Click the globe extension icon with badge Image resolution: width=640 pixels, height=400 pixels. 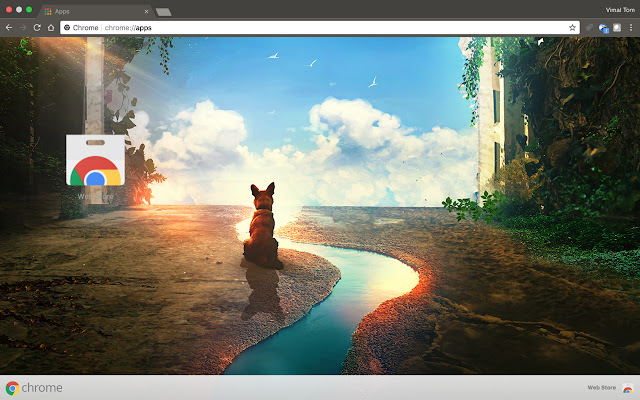(603, 28)
